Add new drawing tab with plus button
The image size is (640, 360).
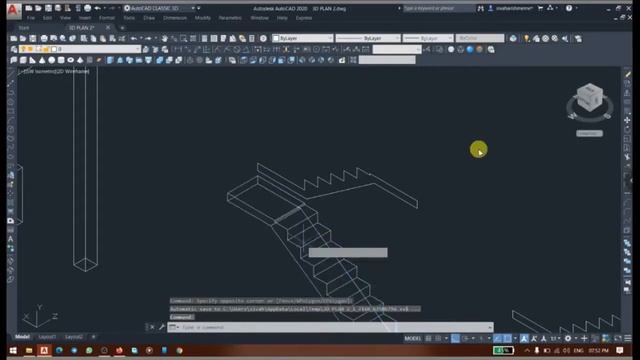coord(122,28)
